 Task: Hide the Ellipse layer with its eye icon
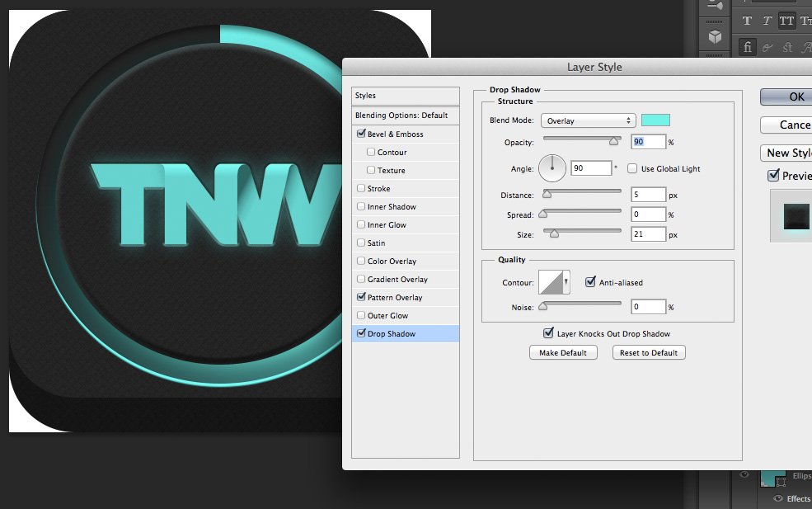[x=744, y=474]
